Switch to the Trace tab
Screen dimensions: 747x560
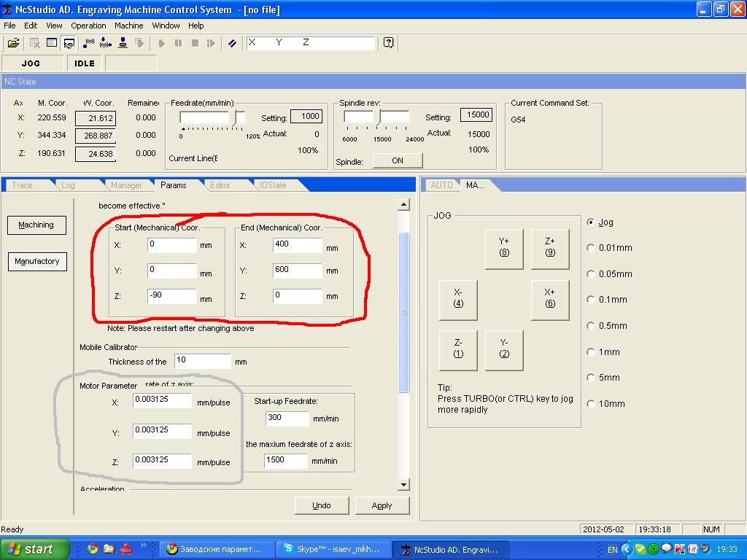coord(23,185)
